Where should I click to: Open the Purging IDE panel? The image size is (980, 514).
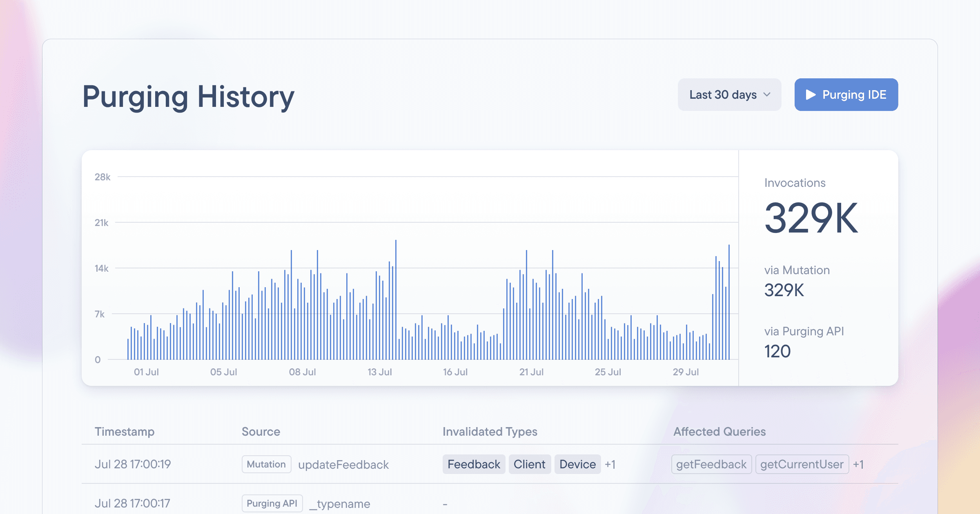tap(846, 95)
